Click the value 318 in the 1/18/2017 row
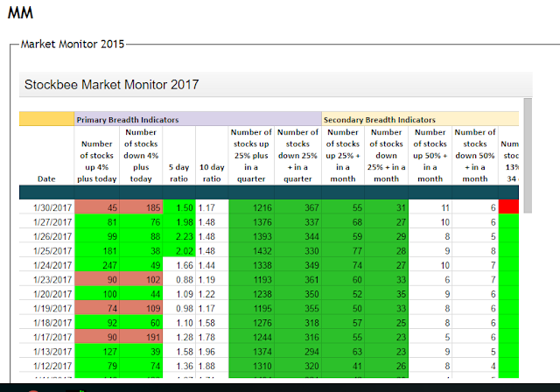Image resolution: width=560 pixels, height=392 pixels. [x=297, y=322]
